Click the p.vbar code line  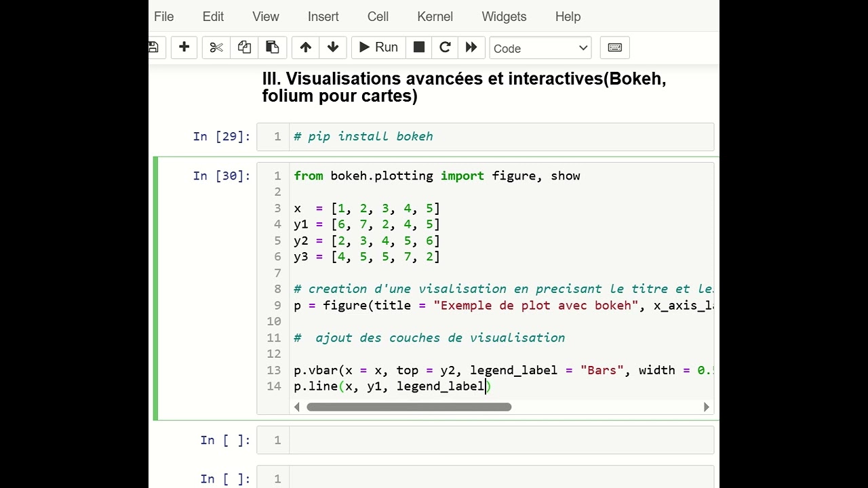503,370
